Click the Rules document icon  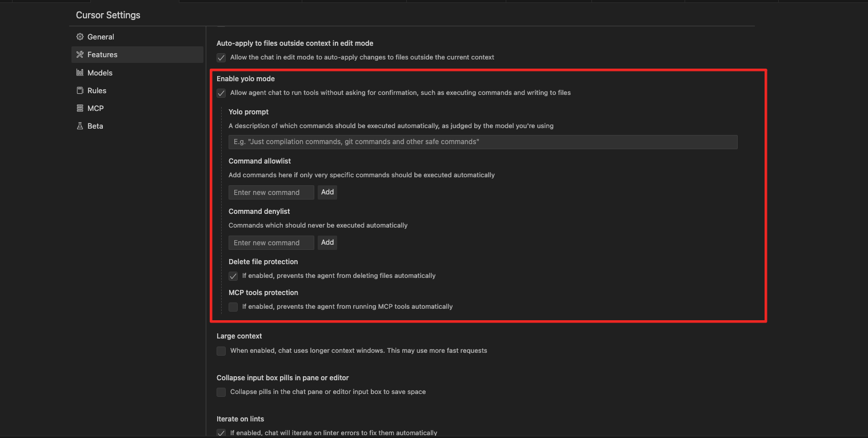click(x=80, y=90)
